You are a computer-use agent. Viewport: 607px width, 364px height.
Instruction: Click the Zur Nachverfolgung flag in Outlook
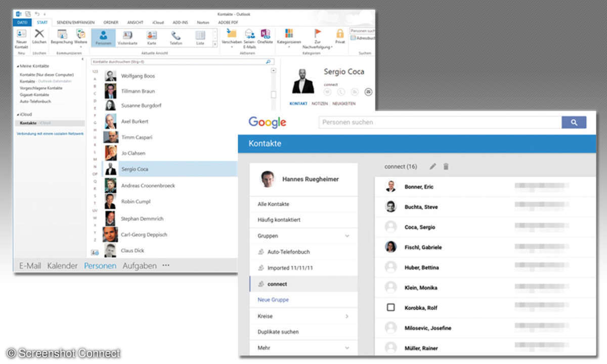(318, 33)
